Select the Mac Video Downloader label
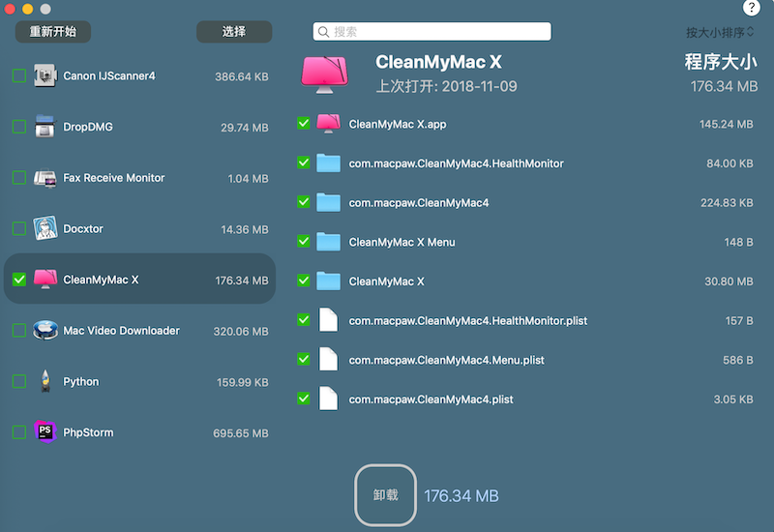The height and width of the screenshot is (532, 774). [x=122, y=330]
